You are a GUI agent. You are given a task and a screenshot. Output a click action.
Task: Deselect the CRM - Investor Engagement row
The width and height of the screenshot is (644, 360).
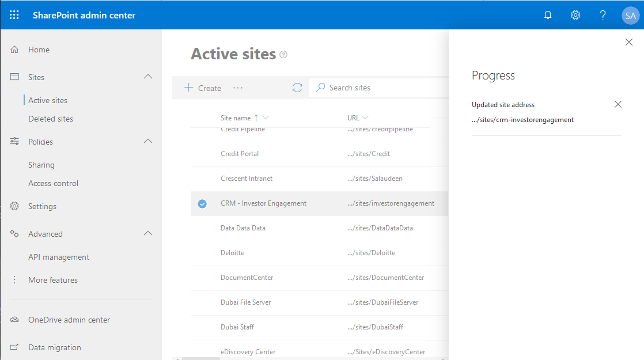click(x=202, y=203)
